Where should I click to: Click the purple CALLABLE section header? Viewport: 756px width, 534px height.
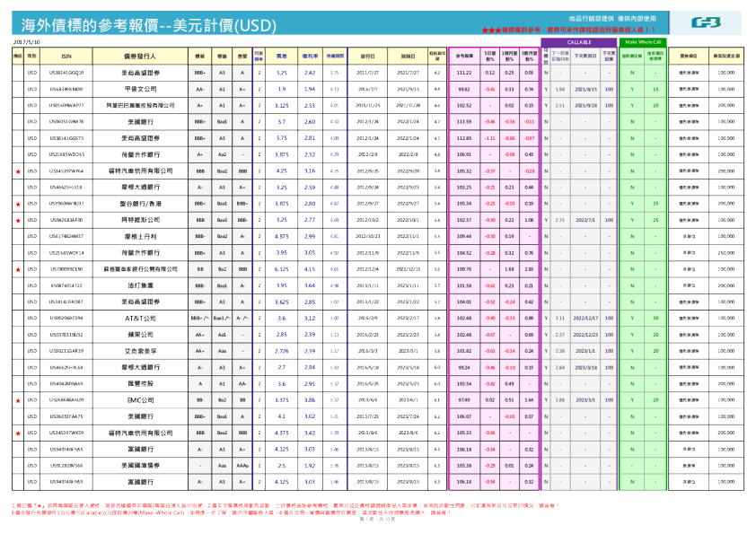pos(580,40)
